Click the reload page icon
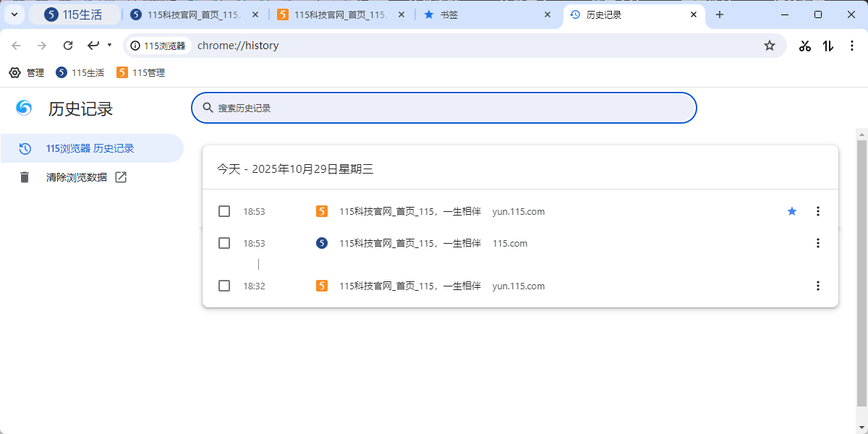 point(68,46)
